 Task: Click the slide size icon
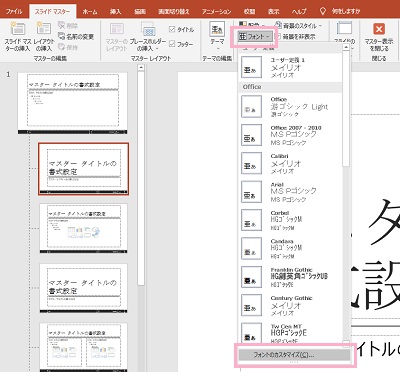click(344, 29)
